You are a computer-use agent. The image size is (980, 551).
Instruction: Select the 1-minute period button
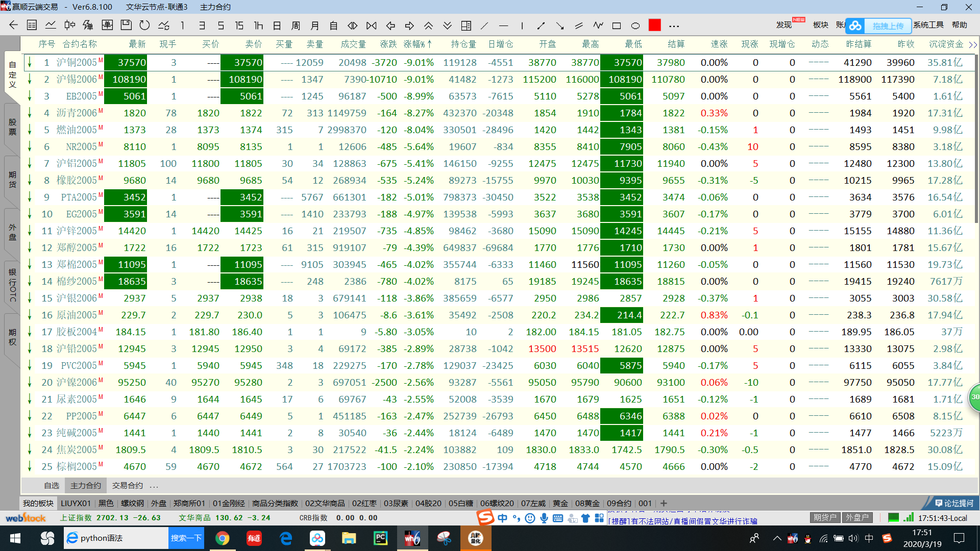(x=183, y=25)
